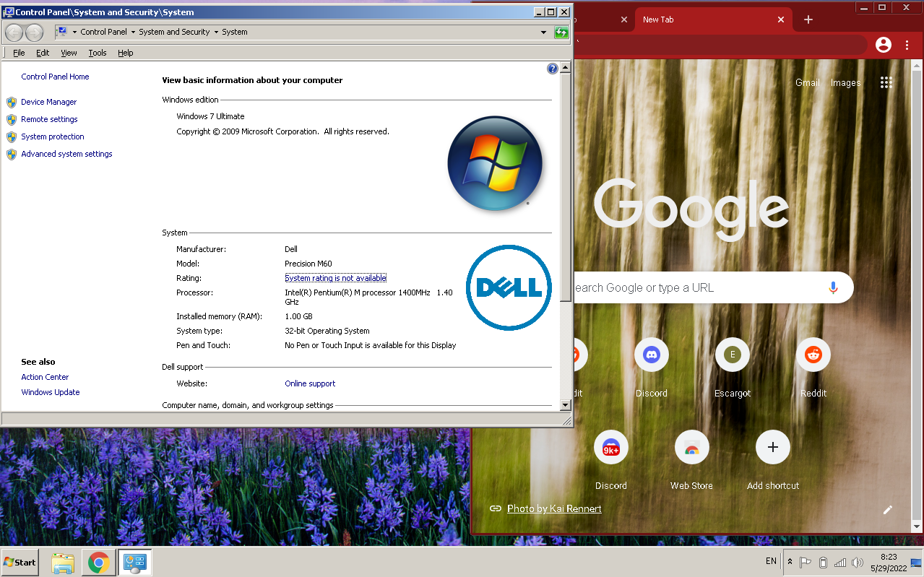Click the refresh icon in the address bar
This screenshot has width=924, height=577.
(x=561, y=32)
